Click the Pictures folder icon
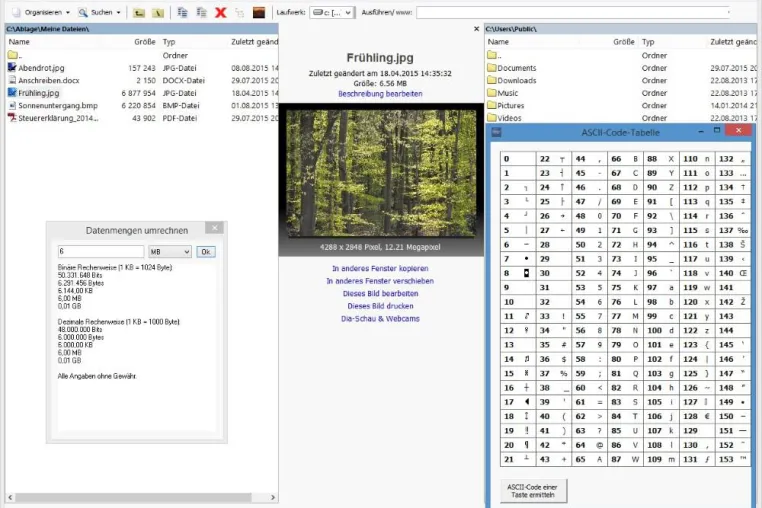Image resolution: width=762 pixels, height=508 pixels. pos(492,105)
